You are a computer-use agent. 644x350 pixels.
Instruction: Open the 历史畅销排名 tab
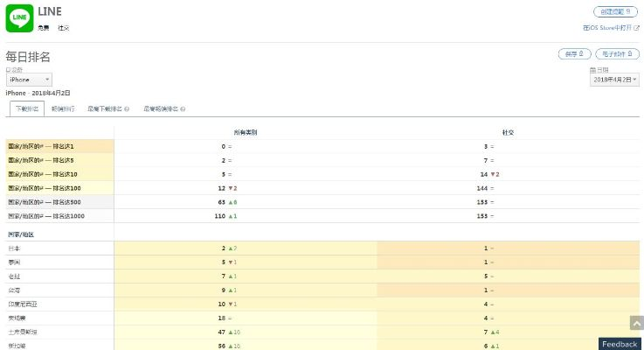(x=161, y=109)
